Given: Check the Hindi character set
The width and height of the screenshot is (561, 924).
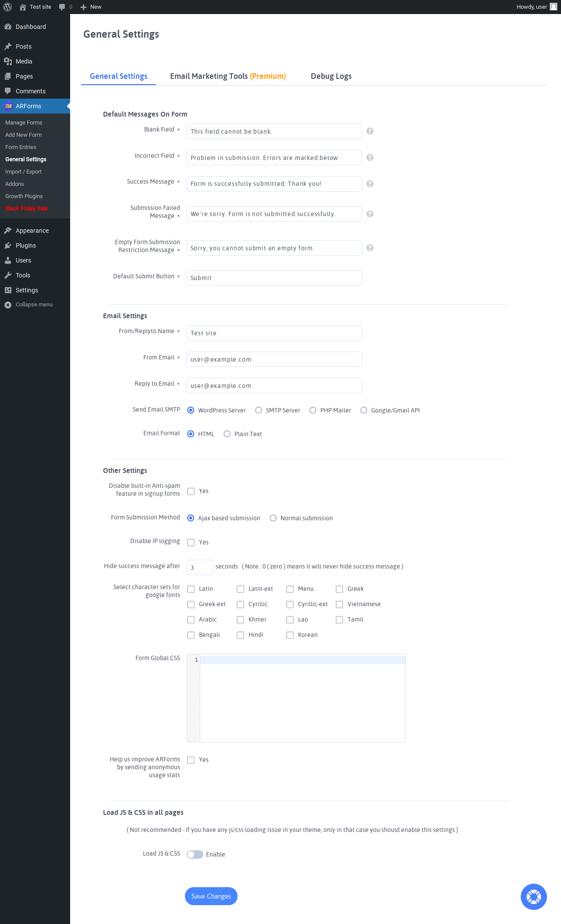Looking at the screenshot, I should coord(241,635).
